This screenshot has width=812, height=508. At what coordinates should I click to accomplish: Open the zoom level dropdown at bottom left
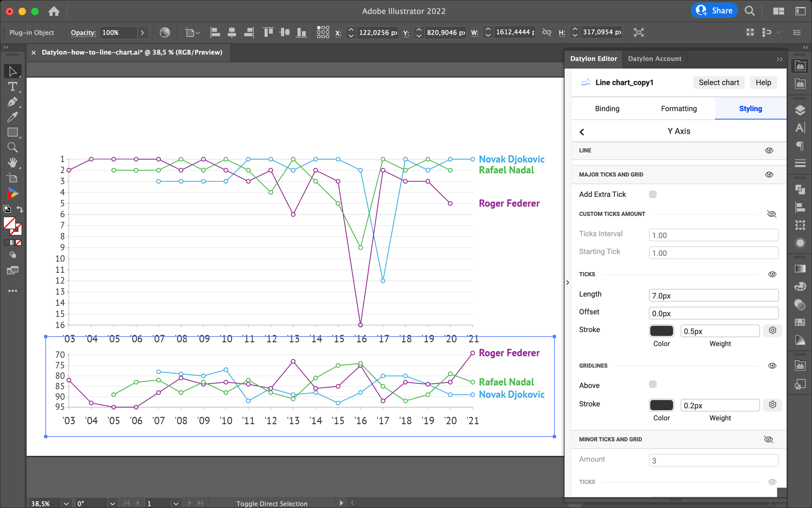66,503
